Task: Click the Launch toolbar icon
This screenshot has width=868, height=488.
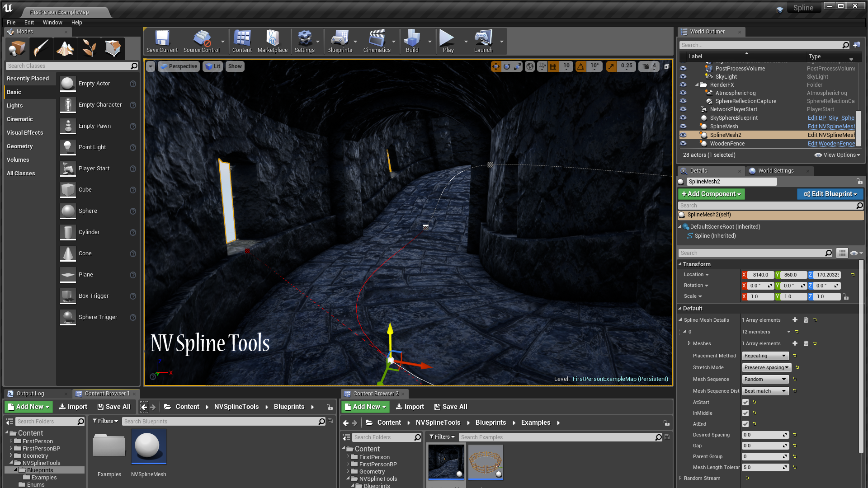Action: tap(483, 41)
